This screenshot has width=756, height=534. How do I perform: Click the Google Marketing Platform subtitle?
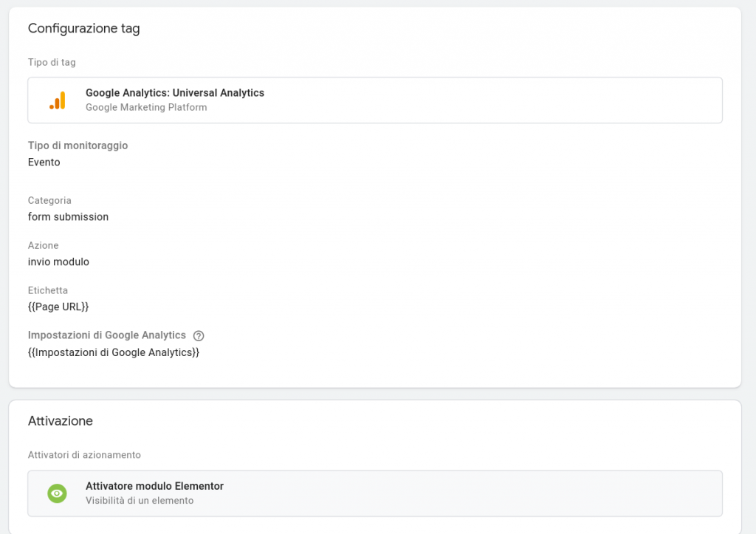point(146,108)
